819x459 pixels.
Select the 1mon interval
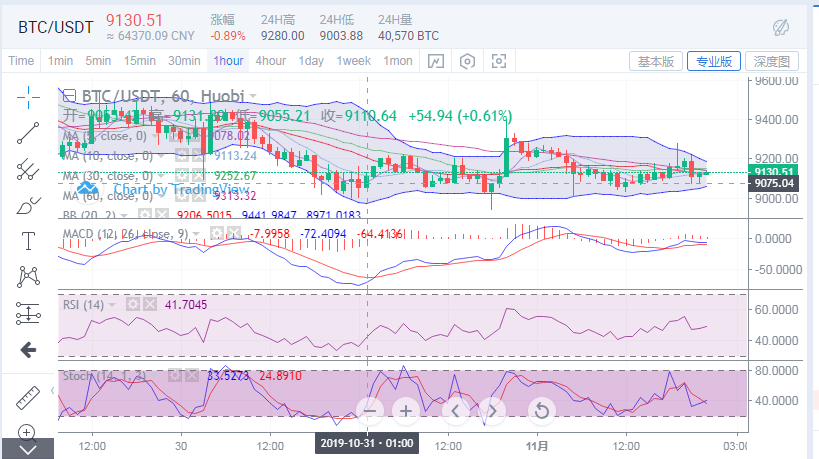398,61
